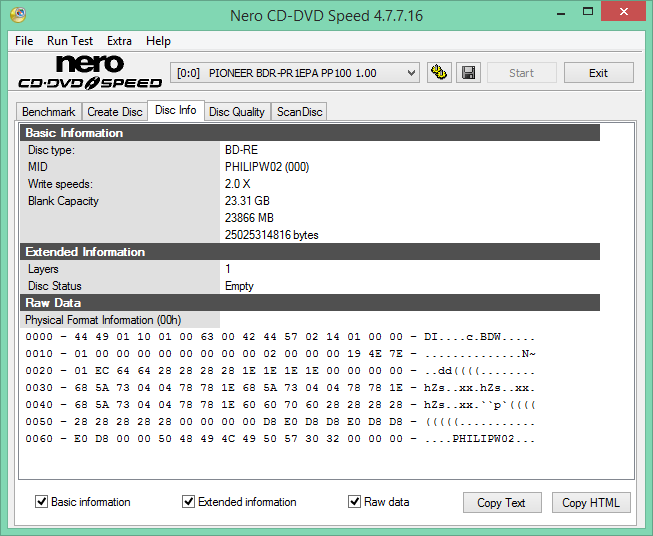Click the raw data row 0050
Viewport: 653px width, 536px height.
[x=280, y=422]
